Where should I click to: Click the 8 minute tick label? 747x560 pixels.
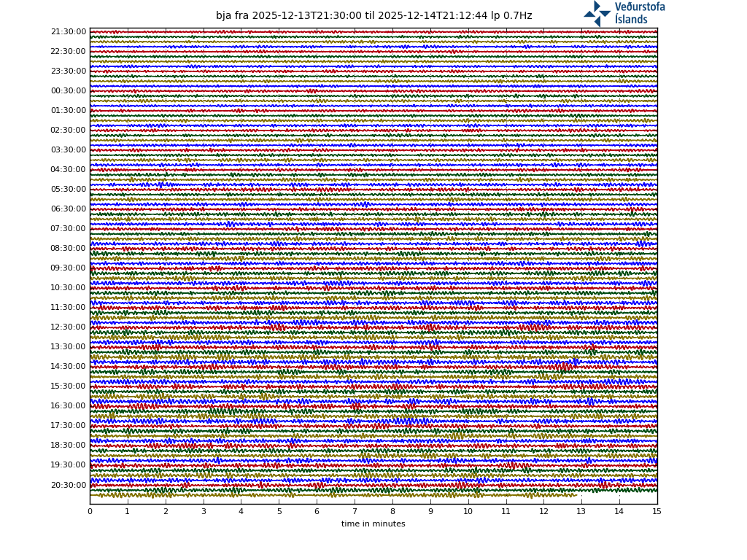pyautogui.click(x=392, y=512)
